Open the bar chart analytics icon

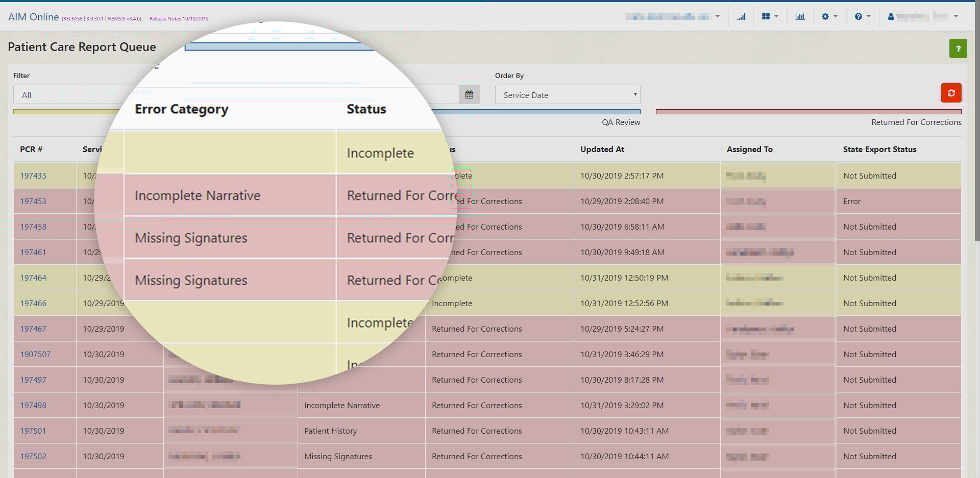(800, 16)
